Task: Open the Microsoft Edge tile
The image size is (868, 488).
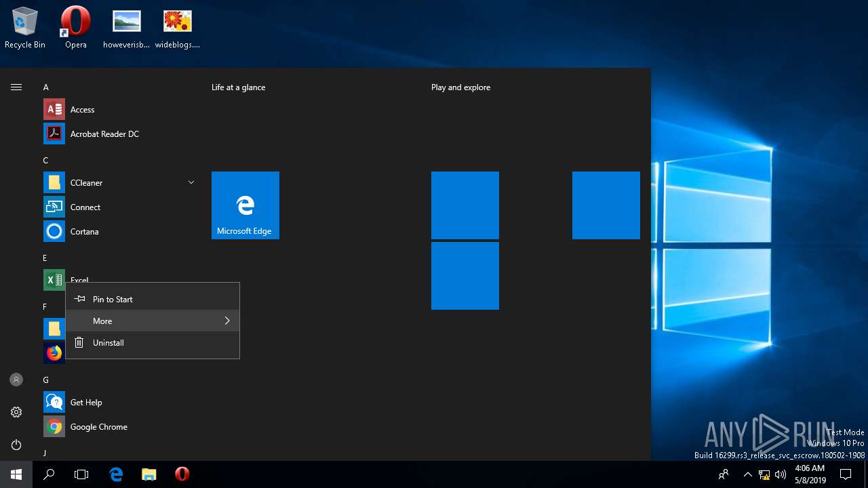Action: (245, 205)
